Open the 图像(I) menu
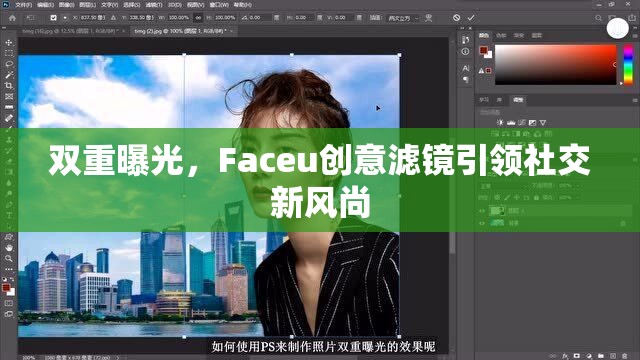640x360 pixels. click(x=66, y=5)
